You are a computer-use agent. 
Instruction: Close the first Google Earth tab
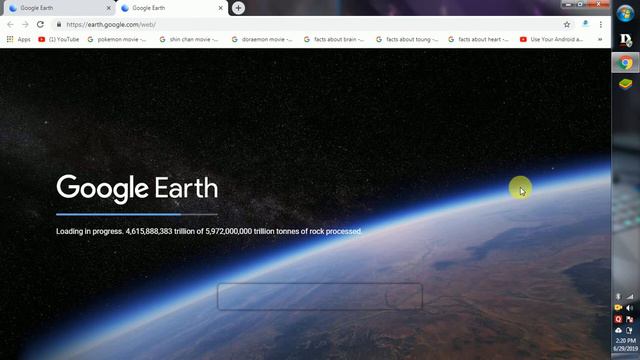click(109, 8)
